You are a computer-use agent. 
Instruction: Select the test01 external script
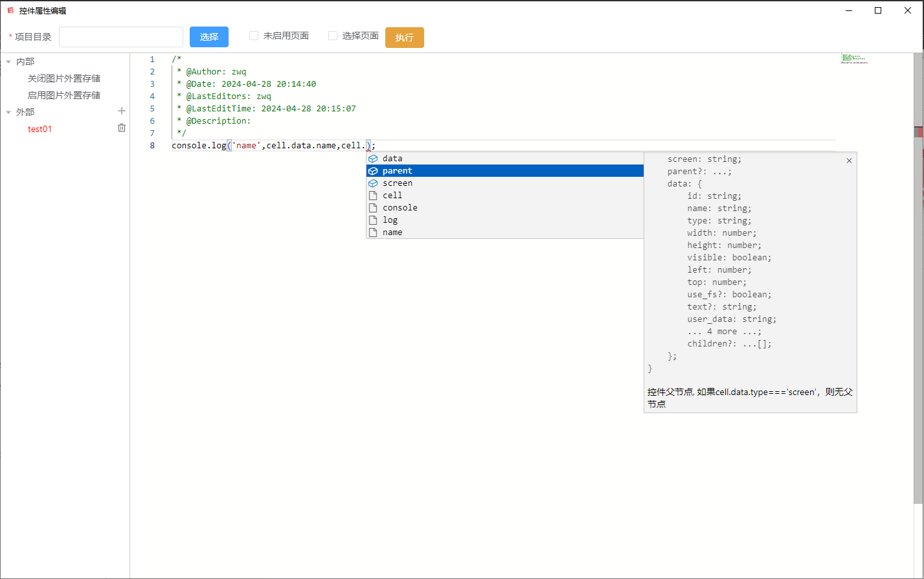[39, 129]
